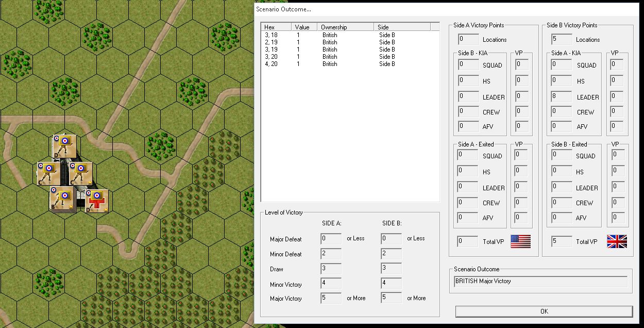
Task: Select the red cross medic counter
Action: click(96, 202)
